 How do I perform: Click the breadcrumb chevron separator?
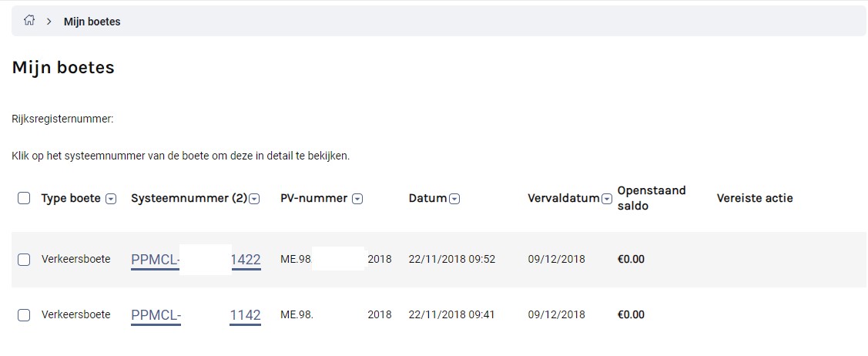click(x=49, y=22)
